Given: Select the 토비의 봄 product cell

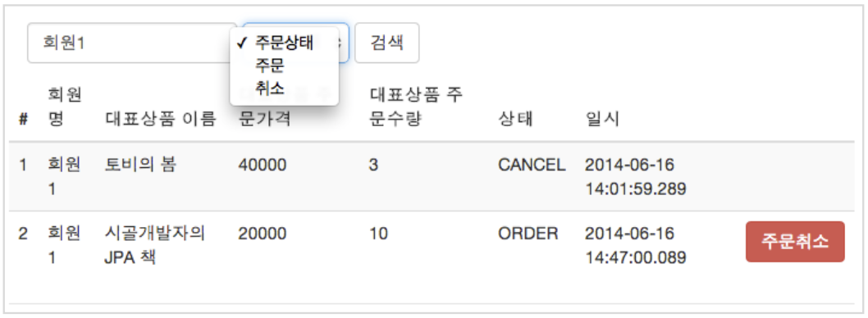Looking at the screenshot, I should (x=140, y=164).
